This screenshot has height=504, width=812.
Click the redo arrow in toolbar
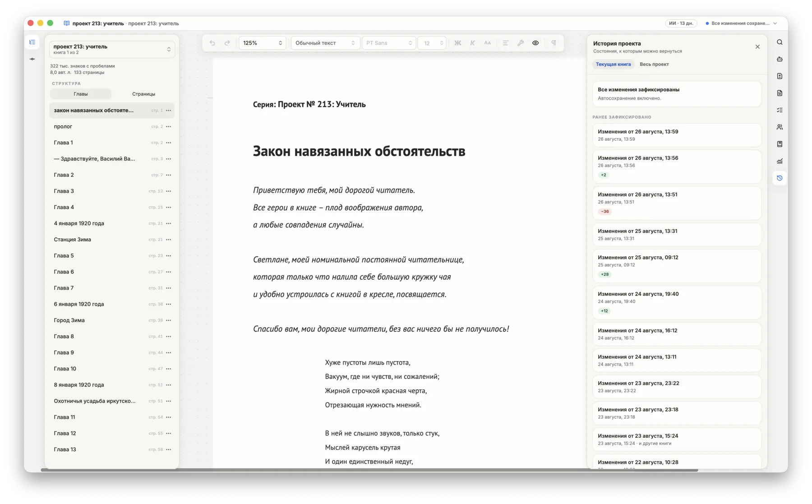point(227,43)
